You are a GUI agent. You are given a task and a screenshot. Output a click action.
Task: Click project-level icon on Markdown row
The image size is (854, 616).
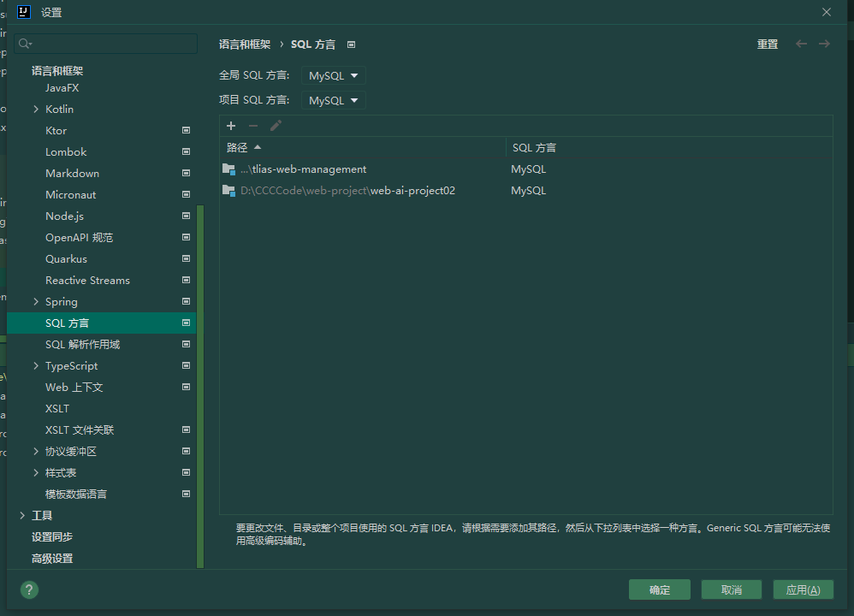point(186,173)
